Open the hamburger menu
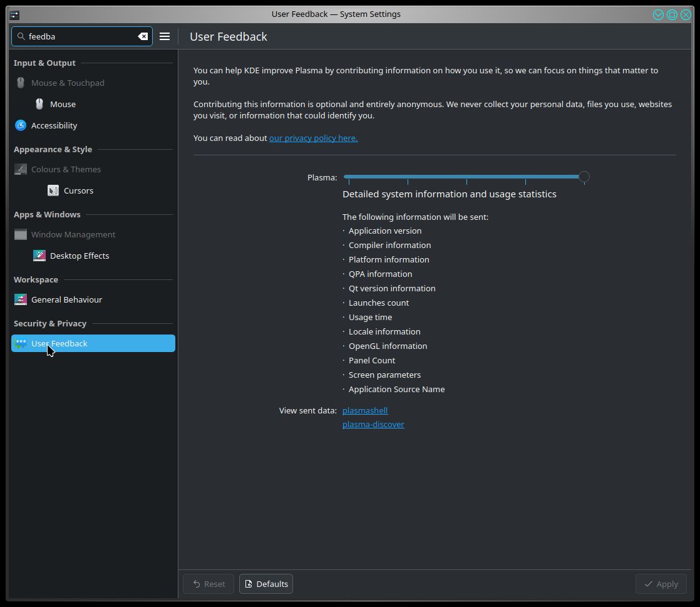 coord(165,36)
